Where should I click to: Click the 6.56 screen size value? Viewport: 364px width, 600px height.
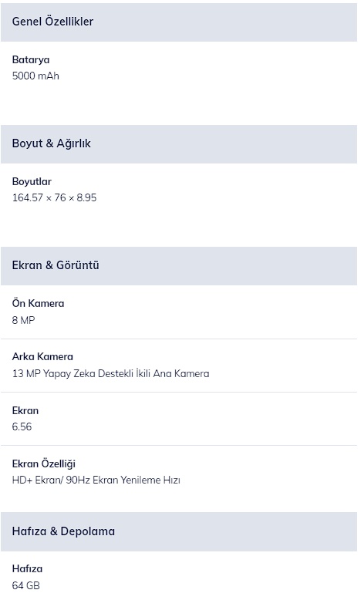click(22, 426)
